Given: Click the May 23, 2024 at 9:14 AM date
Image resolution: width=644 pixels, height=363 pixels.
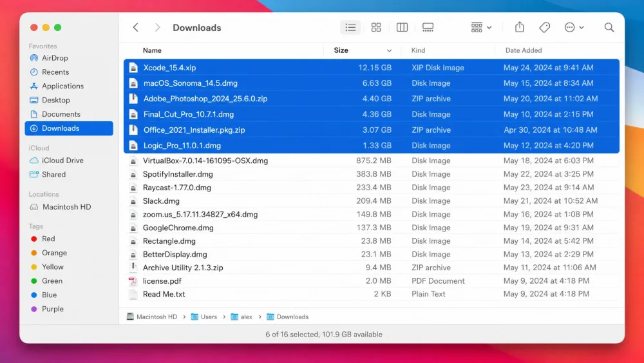Looking at the screenshot, I should tap(549, 188).
